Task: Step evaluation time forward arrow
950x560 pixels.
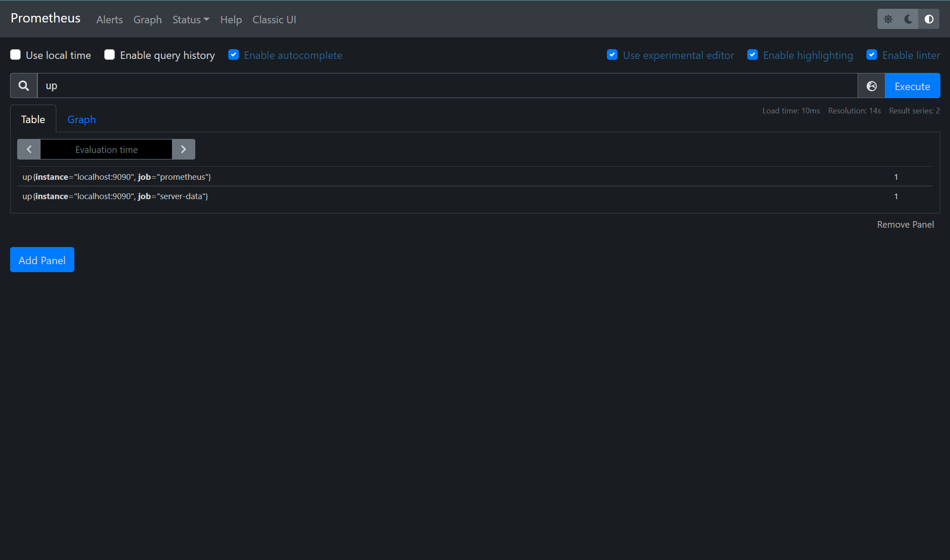Action: (183, 149)
